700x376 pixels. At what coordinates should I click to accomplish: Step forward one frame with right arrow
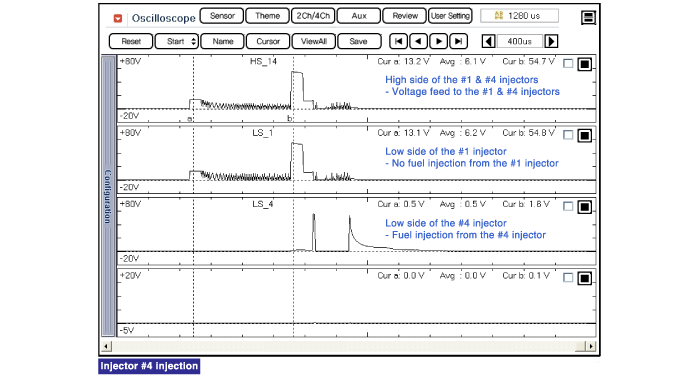click(x=438, y=42)
